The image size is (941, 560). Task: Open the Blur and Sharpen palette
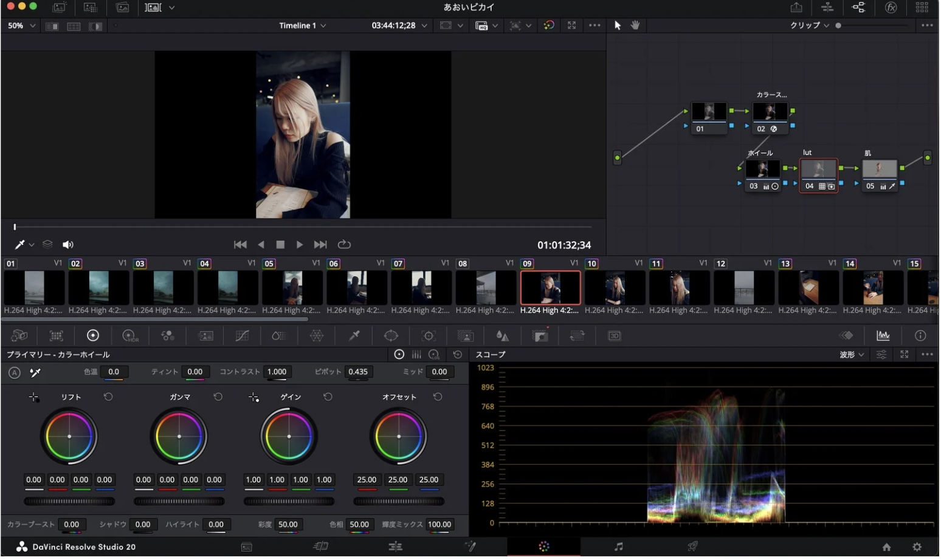click(x=502, y=336)
